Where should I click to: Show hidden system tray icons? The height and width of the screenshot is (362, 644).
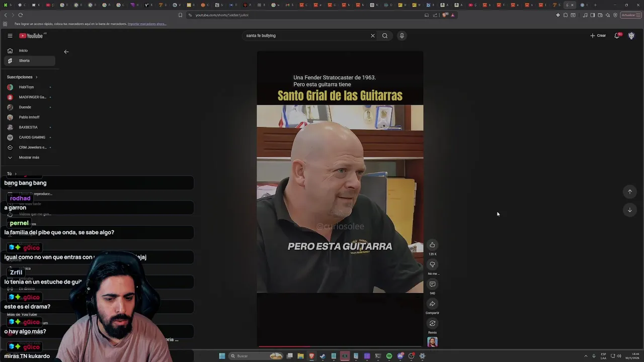[x=586, y=356]
